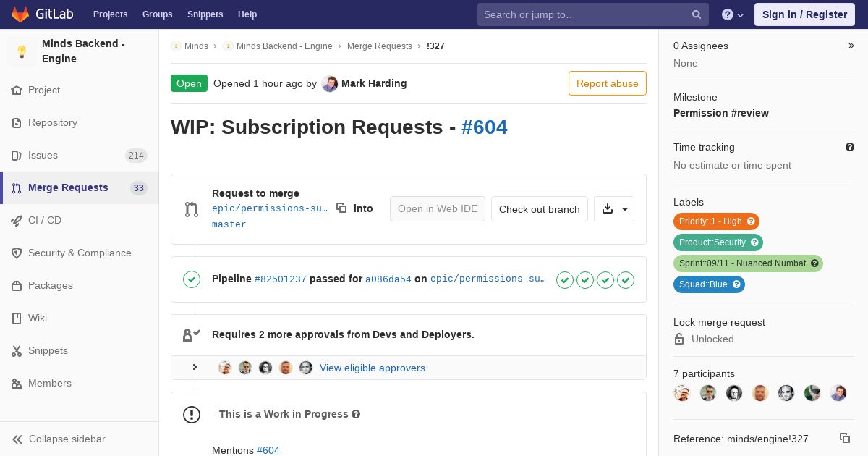Open Project in the left sidebar

(80, 90)
